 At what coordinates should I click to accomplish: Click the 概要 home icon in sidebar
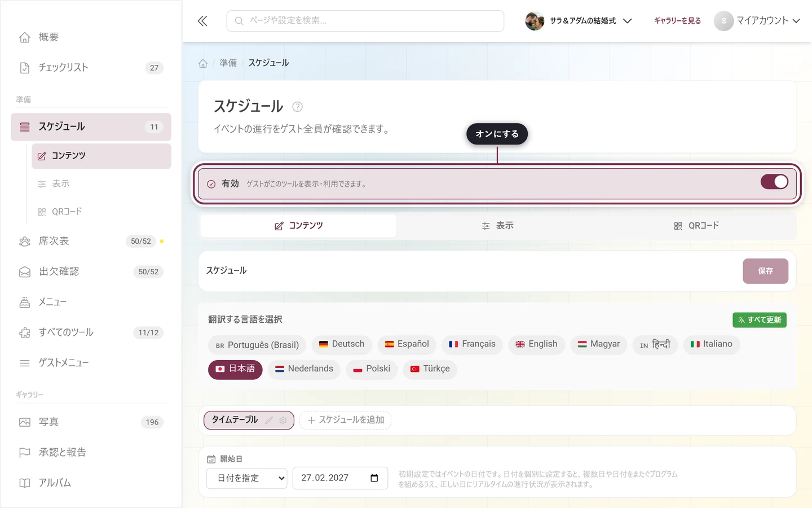coord(25,37)
